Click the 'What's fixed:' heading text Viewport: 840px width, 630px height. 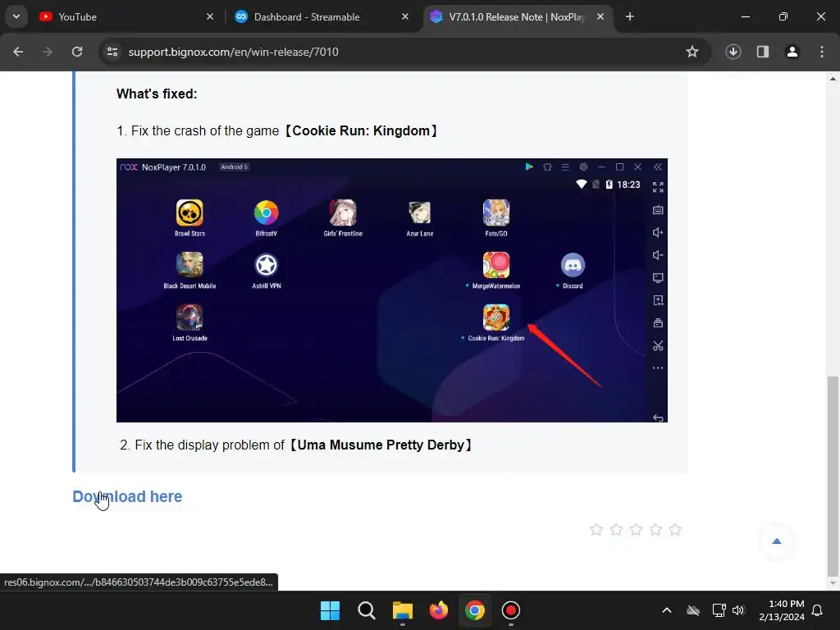click(x=157, y=94)
